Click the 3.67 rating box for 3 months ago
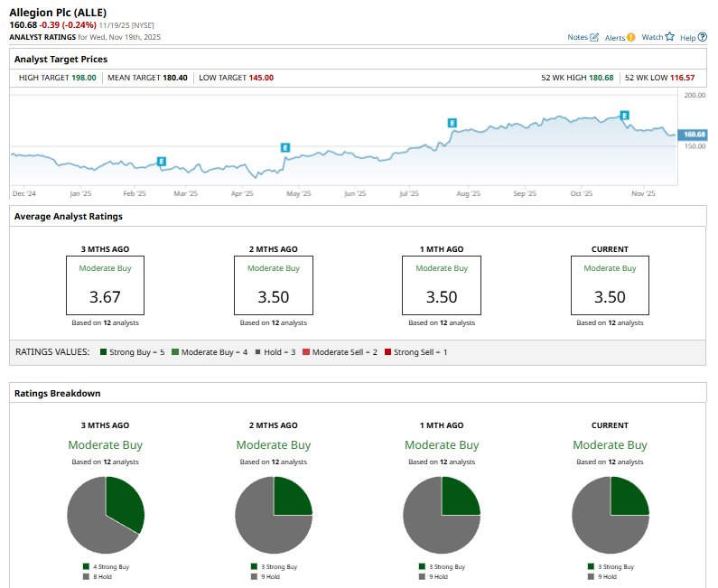 coord(105,285)
